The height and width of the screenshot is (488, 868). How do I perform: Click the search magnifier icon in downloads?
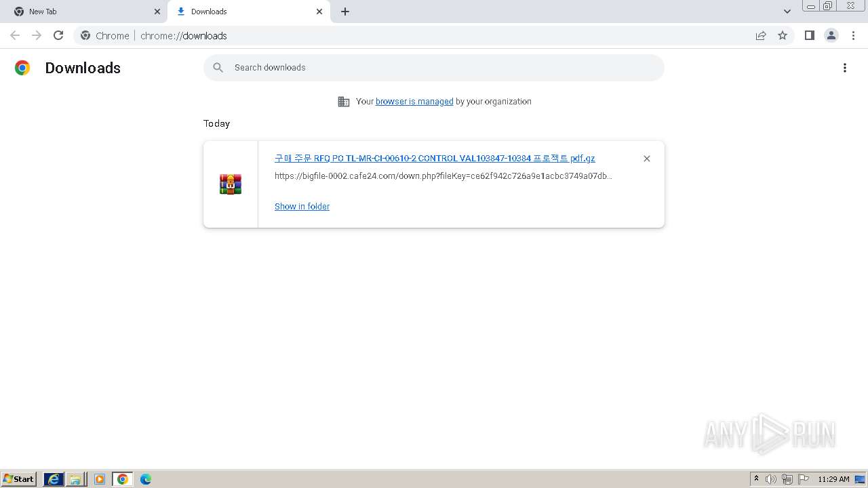(218, 68)
